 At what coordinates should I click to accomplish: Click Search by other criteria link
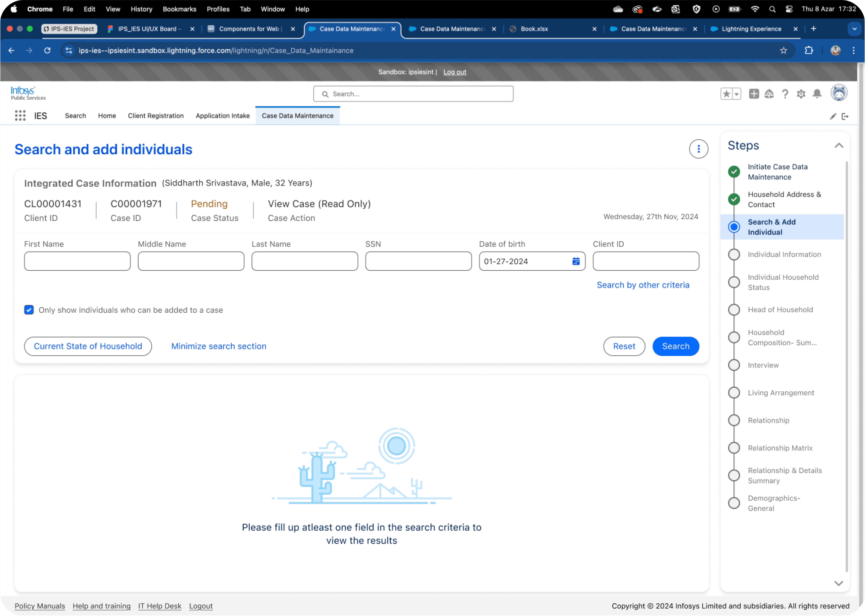pyautogui.click(x=643, y=285)
